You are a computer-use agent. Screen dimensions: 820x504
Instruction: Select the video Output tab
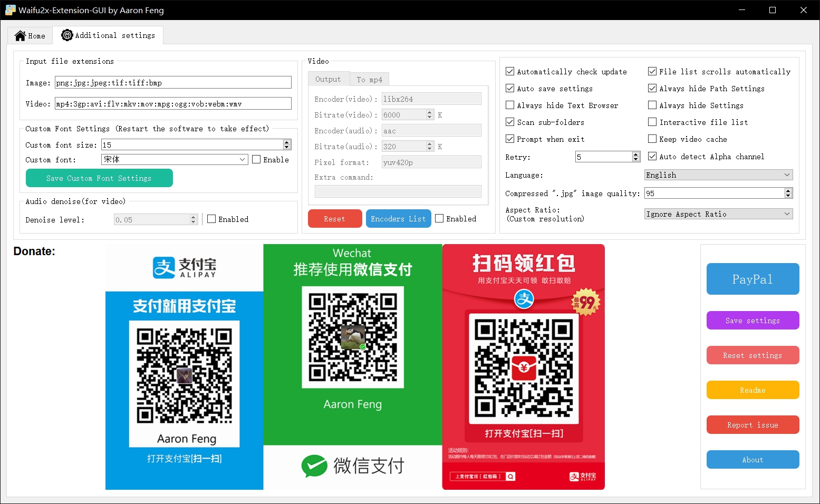point(329,79)
